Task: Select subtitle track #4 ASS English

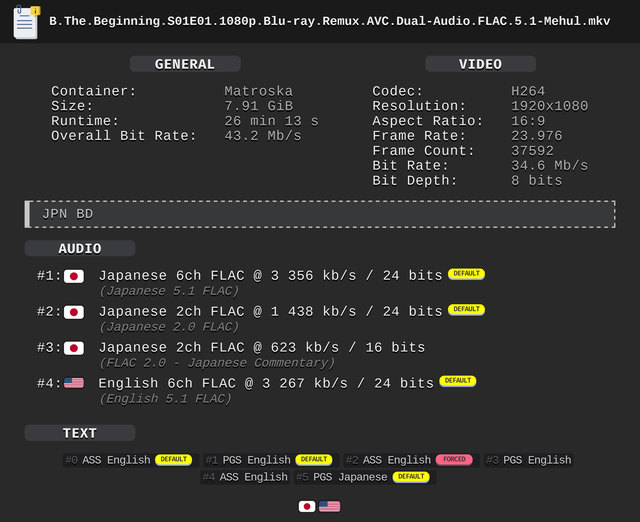Action: pos(245,477)
